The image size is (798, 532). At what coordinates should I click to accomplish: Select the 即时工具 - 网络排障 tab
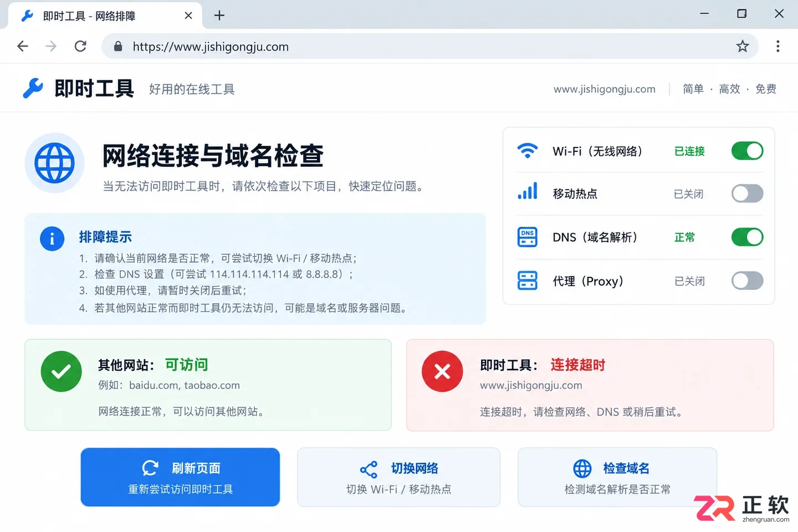(x=105, y=16)
